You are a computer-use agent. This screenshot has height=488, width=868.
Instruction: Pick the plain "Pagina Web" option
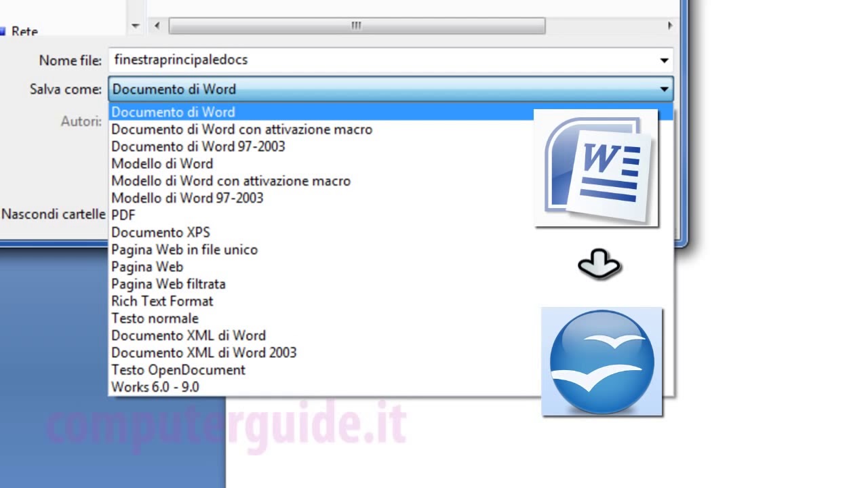click(391, 266)
